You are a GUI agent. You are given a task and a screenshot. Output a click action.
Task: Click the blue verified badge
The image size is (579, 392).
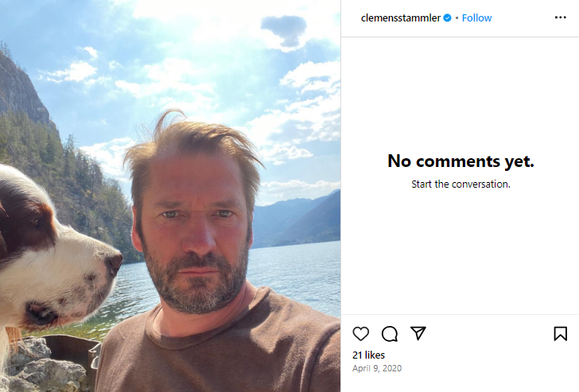448,17
